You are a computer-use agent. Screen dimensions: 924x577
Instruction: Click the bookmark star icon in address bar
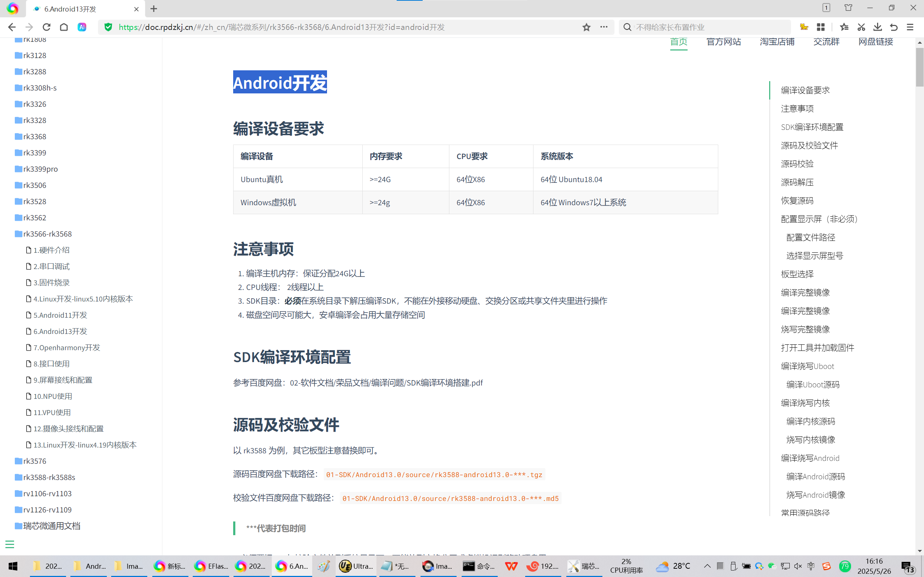(586, 27)
